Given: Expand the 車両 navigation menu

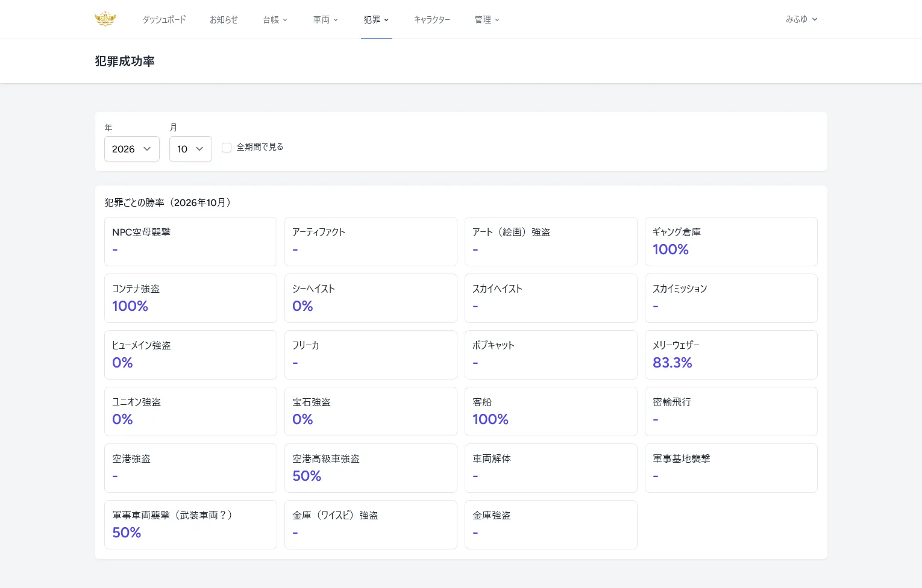Looking at the screenshot, I should pos(325,20).
